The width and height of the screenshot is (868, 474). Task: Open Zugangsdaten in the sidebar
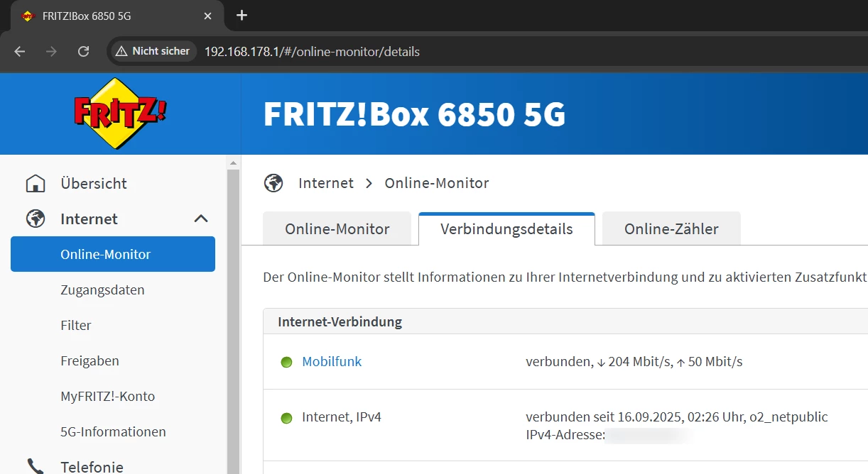102,290
